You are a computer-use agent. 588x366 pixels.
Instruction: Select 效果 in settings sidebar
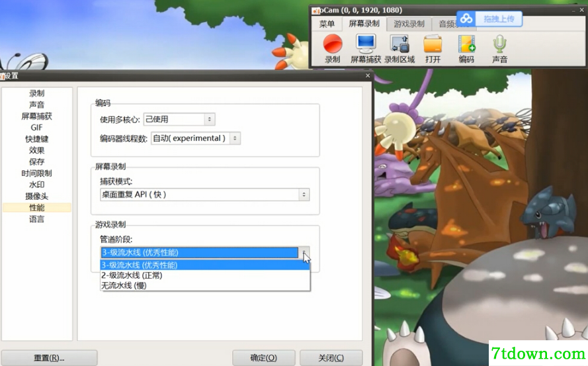pos(37,150)
